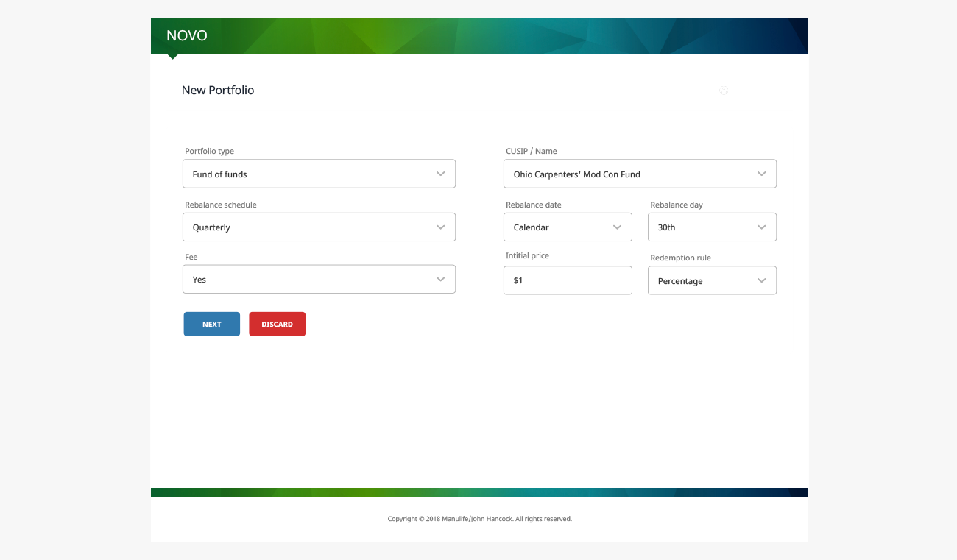957x560 pixels.
Task: Select the 'Fund of funds' value text
Action: 219,174
